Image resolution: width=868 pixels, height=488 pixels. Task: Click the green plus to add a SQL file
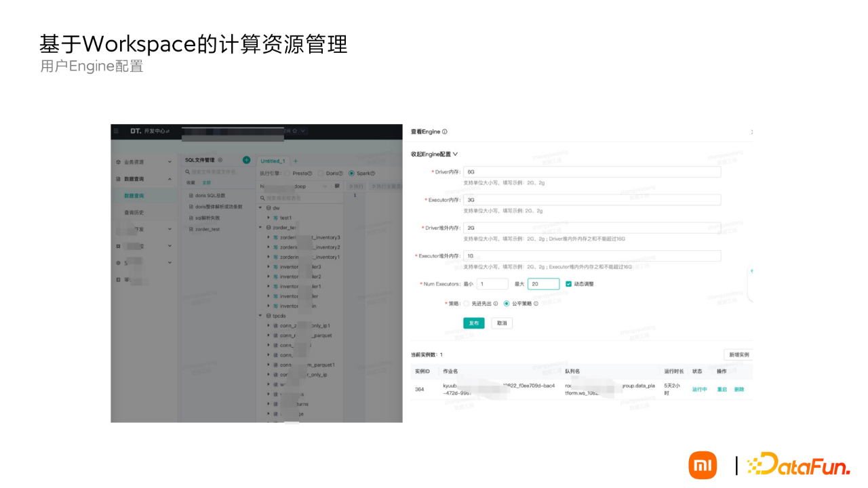[x=246, y=160]
